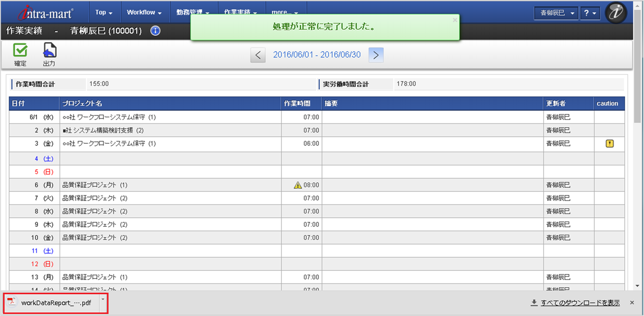Click the caution icon in the 6/3 row

[x=610, y=144]
